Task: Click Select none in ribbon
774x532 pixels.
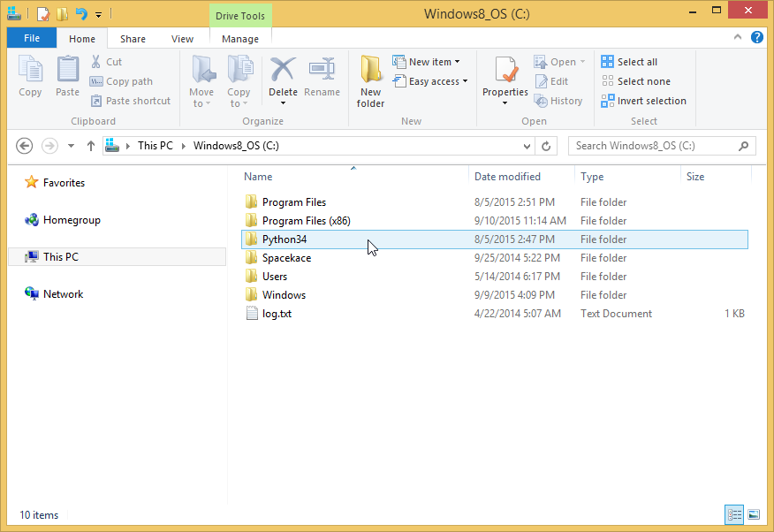Action: point(635,81)
